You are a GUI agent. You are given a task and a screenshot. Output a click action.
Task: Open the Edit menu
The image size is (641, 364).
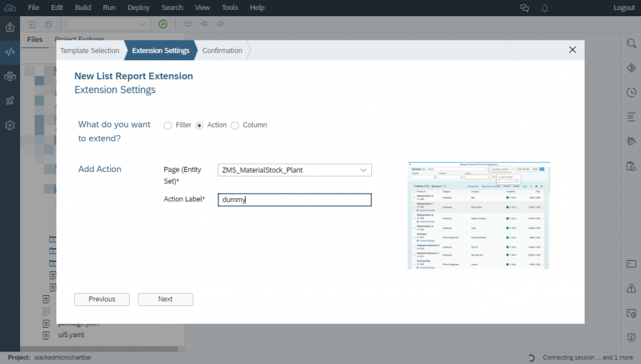(x=57, y=8)
